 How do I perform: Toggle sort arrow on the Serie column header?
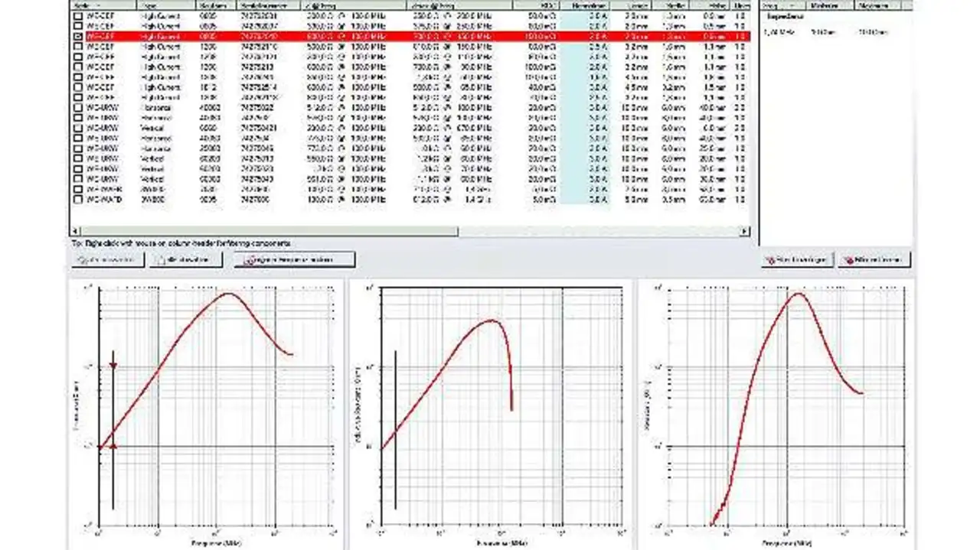click(x=98, y=5)
